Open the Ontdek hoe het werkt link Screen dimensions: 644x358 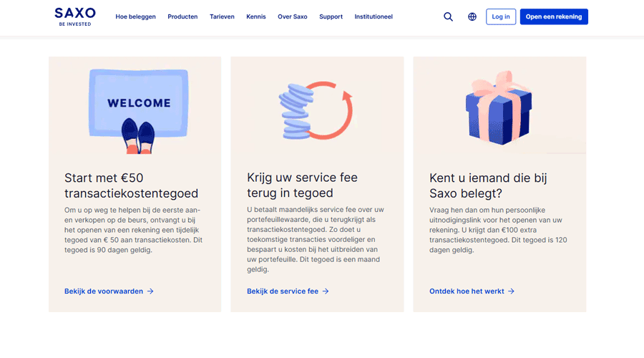[x=467, y=291]
